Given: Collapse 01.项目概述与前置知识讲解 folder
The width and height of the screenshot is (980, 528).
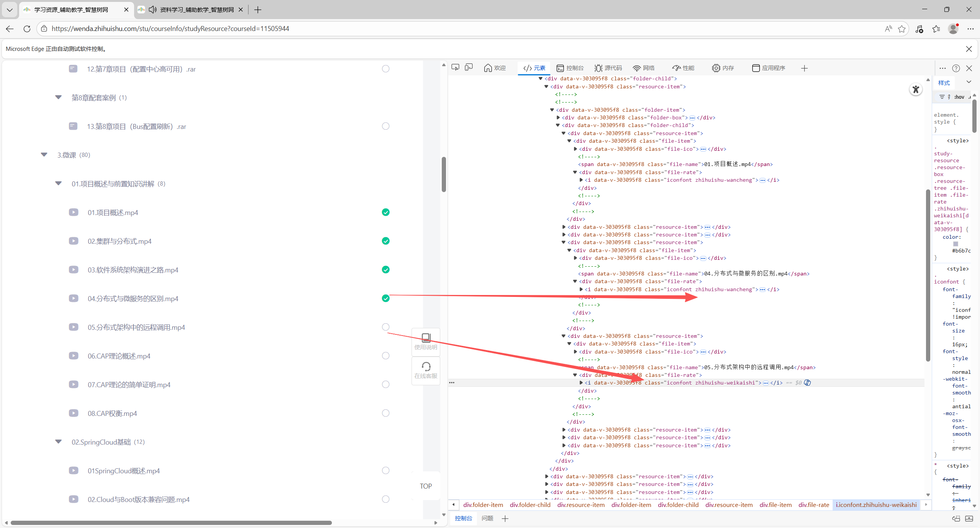Looking at the screenshot, I should 58,183.
